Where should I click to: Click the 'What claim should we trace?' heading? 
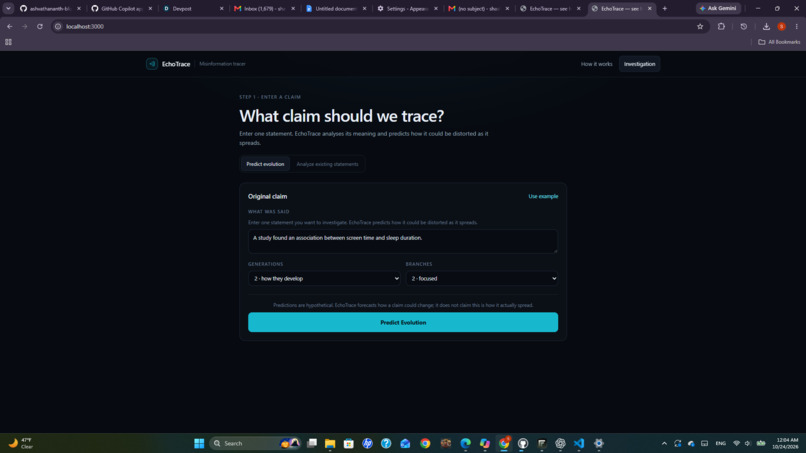pos(341,116)
